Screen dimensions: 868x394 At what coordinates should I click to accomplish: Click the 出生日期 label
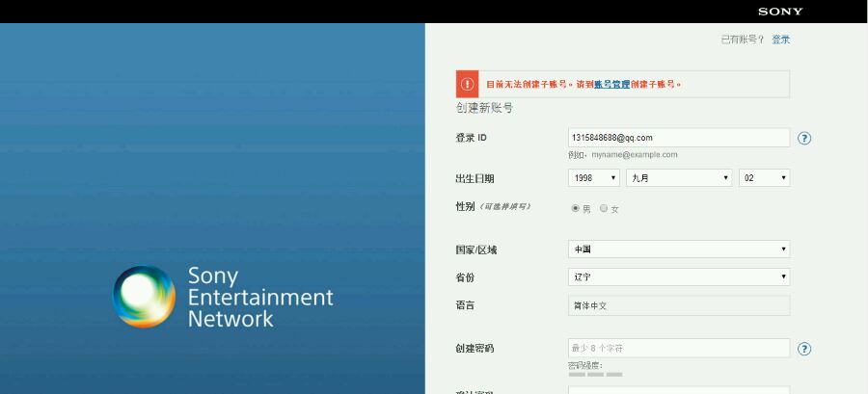pos(475,178)
